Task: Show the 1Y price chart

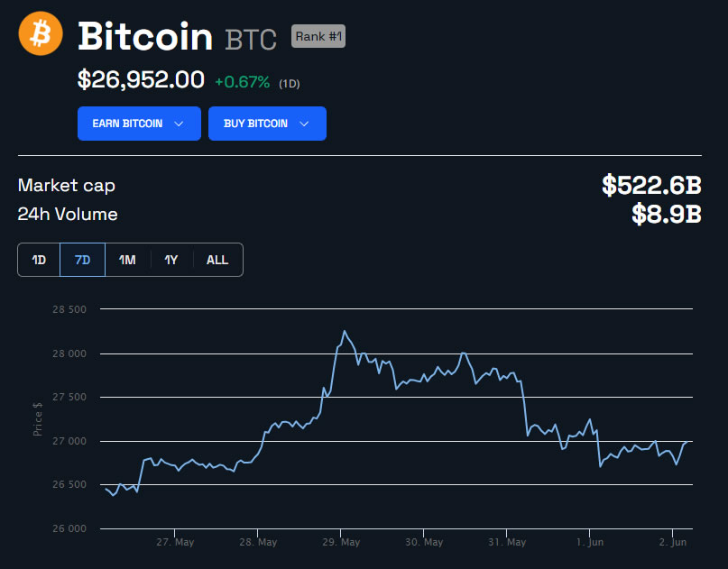Action: [171, 260]
